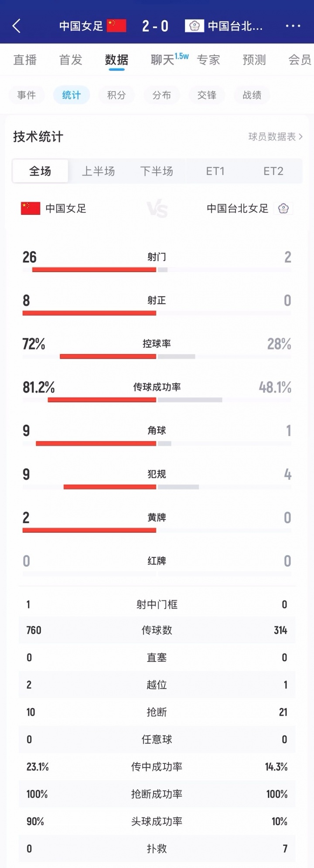Tap China flag beside 中国女足 in stats
The image size is (314, 868).
click(x=31, y=209)
